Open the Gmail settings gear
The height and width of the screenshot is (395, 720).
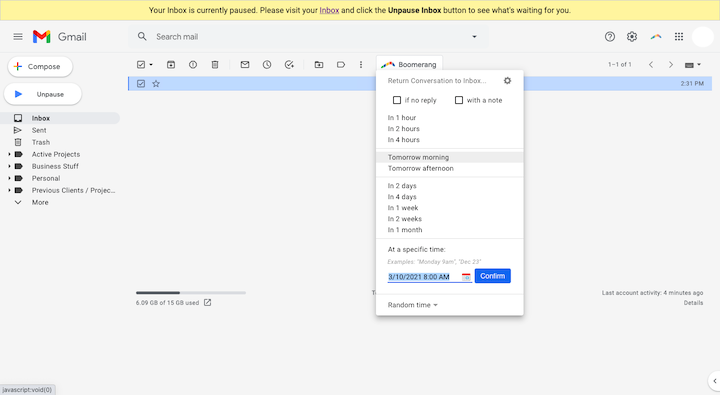(632, 37)
